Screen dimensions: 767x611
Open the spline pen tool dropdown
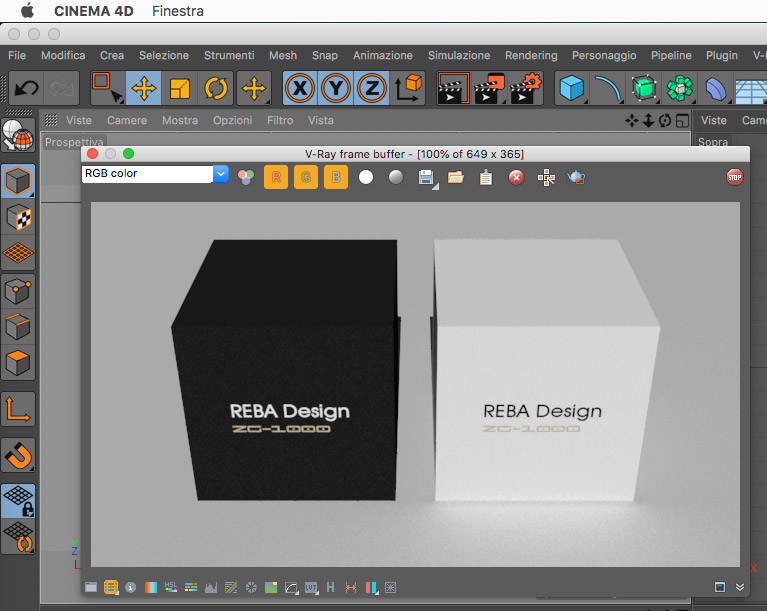coord(608,88)
